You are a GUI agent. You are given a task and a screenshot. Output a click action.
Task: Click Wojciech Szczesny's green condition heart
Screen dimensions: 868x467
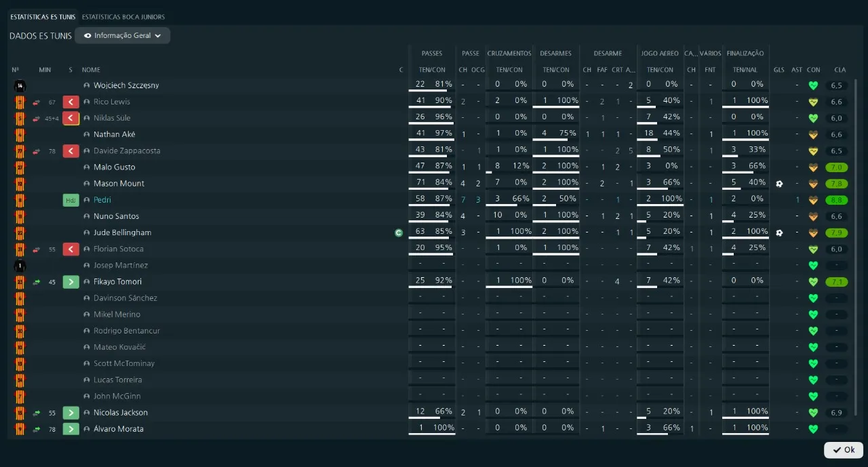813,85
